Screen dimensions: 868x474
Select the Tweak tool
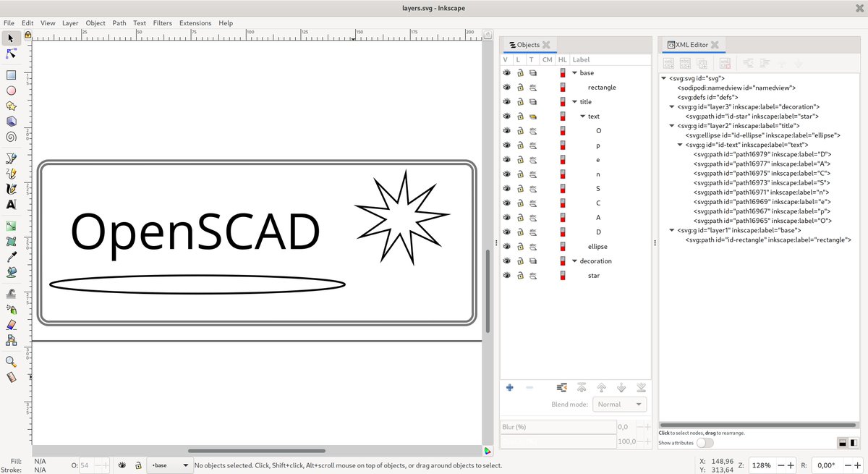[x=11, y=294]
